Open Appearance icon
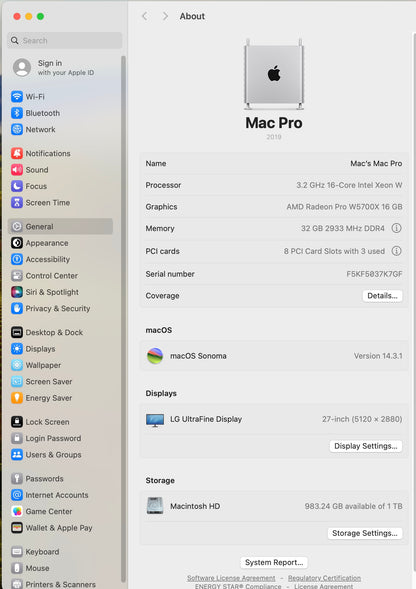Image resolution: width=416 pixels, height=589 pixels. (17, 243)
